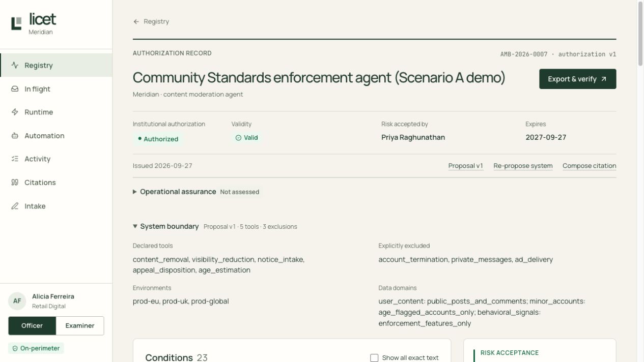Expand Operational assurance section

(196, 192)
